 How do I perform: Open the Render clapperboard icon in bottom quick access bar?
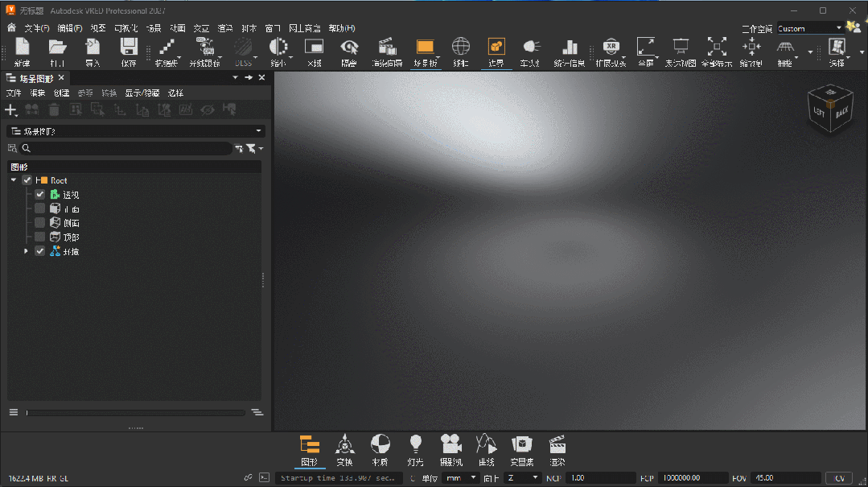click(x=557, y=444)
